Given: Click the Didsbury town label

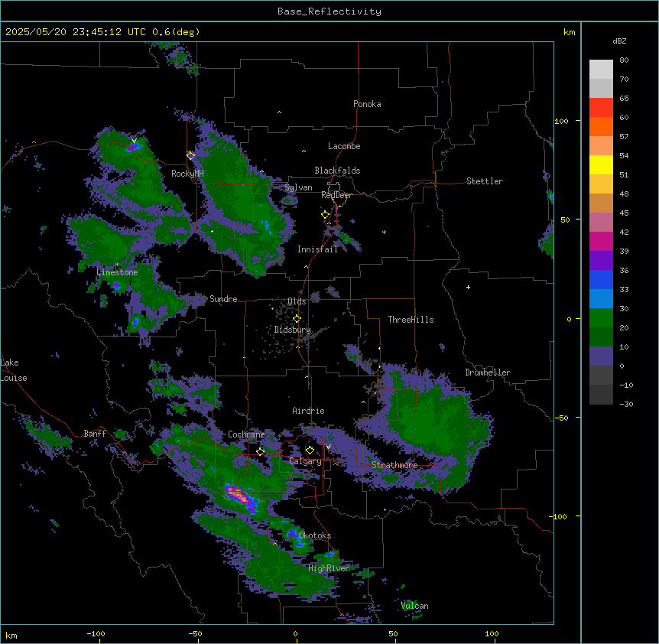Looking at the screenshot, I should point(293,330).
